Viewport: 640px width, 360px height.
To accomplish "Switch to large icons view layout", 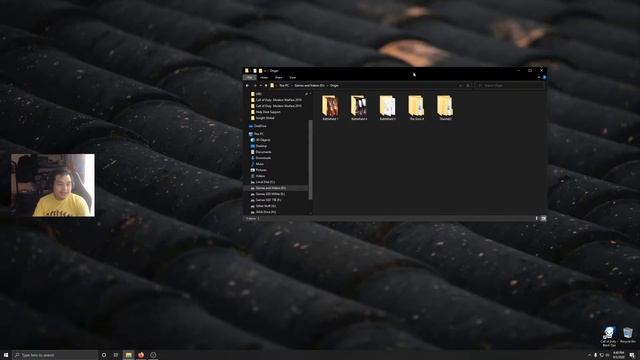I will tap(543, 218).
